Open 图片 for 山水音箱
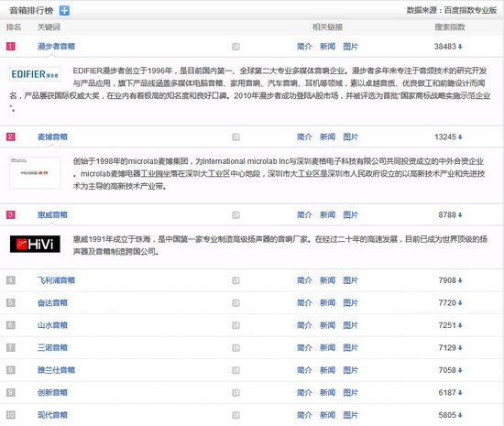 (350, 325)
